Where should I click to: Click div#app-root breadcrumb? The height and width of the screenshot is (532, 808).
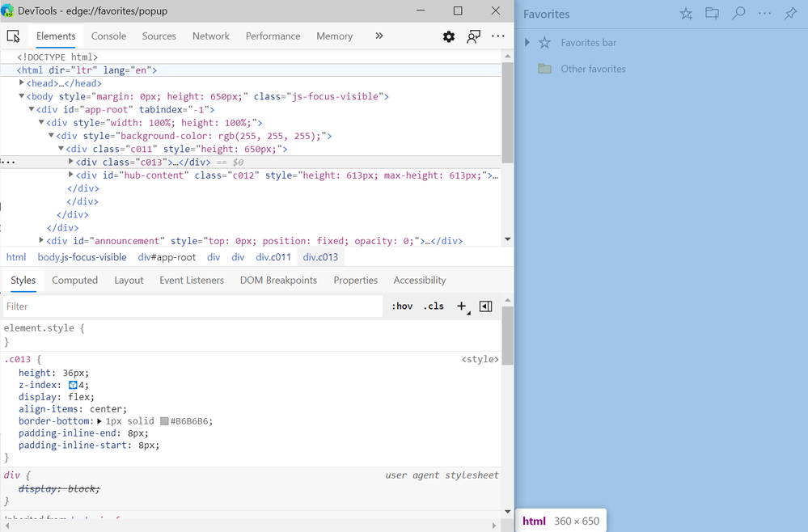[167, 257]
